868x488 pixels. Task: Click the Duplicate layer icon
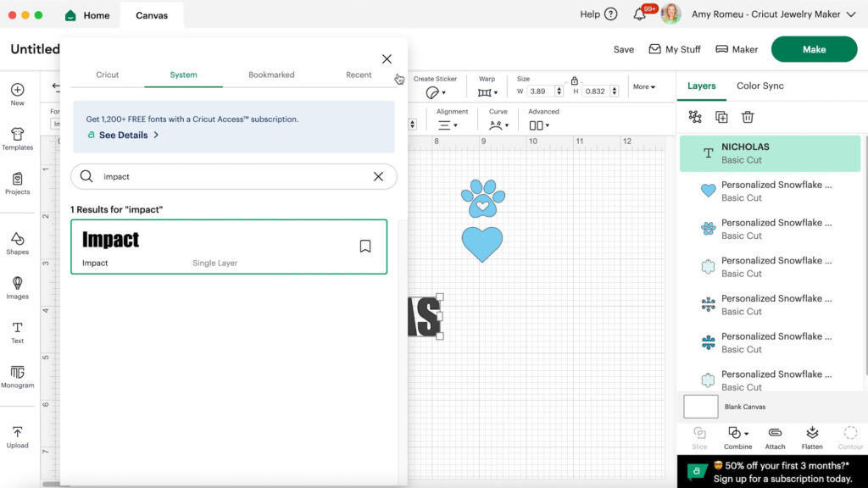[x=721, y=117]
